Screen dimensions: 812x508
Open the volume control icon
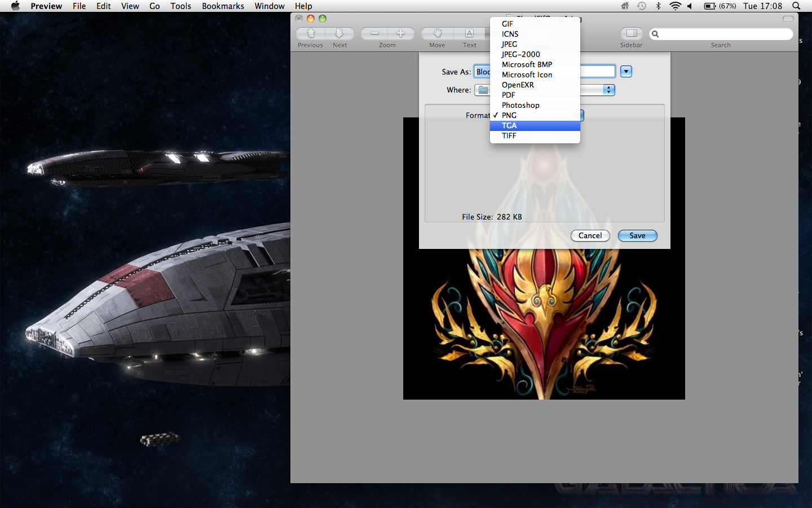tap(690, 6)
